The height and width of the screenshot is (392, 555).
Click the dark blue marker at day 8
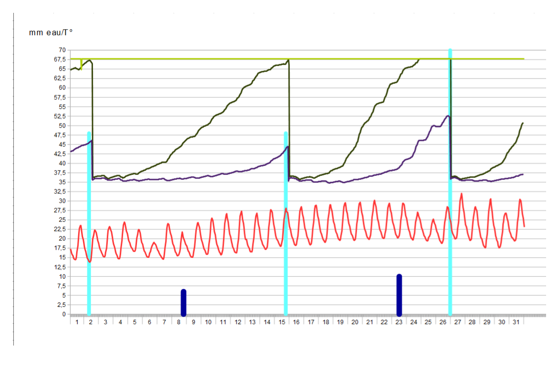pos(184,302)
